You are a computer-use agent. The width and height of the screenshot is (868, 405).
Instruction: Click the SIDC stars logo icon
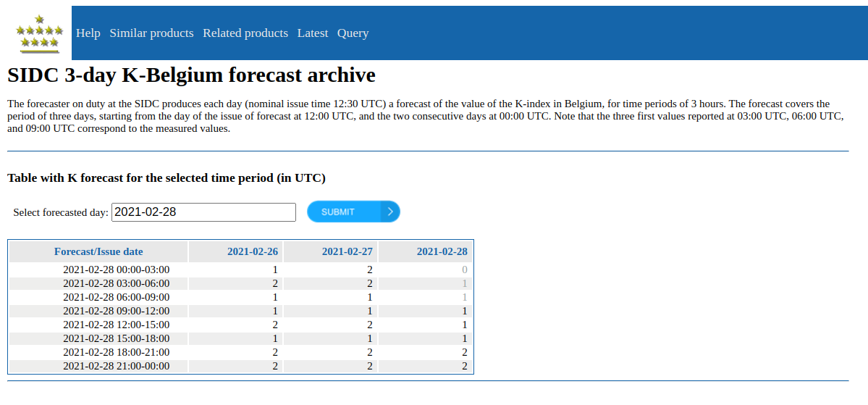[x=39, y=33]
